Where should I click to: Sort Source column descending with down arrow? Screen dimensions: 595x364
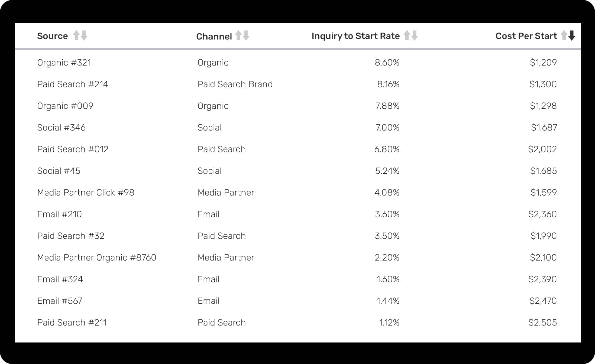pos(84,35)
